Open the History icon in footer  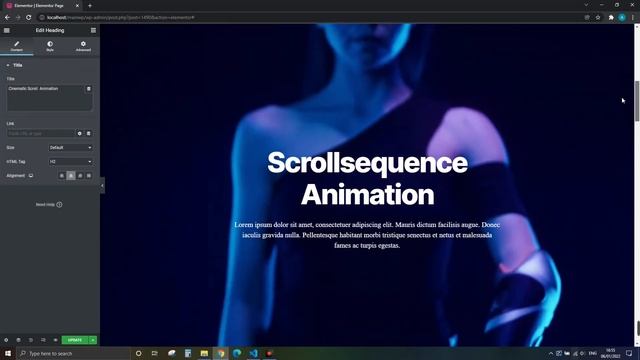coord(31,340)
